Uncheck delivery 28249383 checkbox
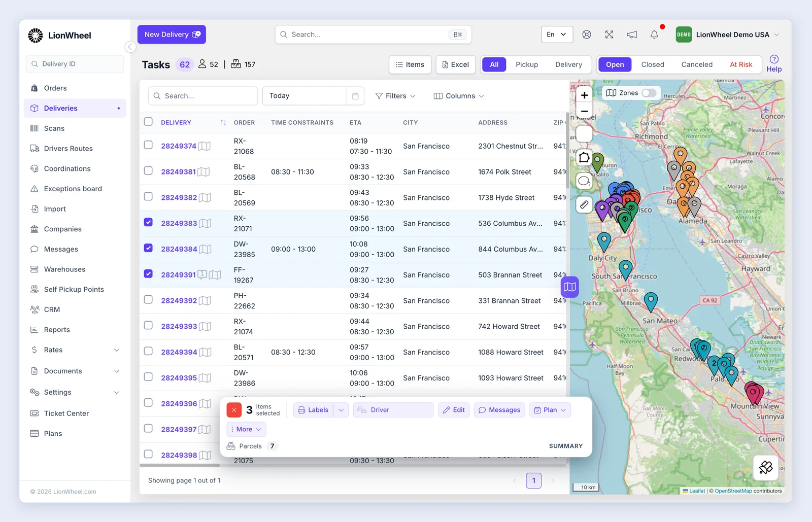This screenshot has width=812, height=522. 148,222
